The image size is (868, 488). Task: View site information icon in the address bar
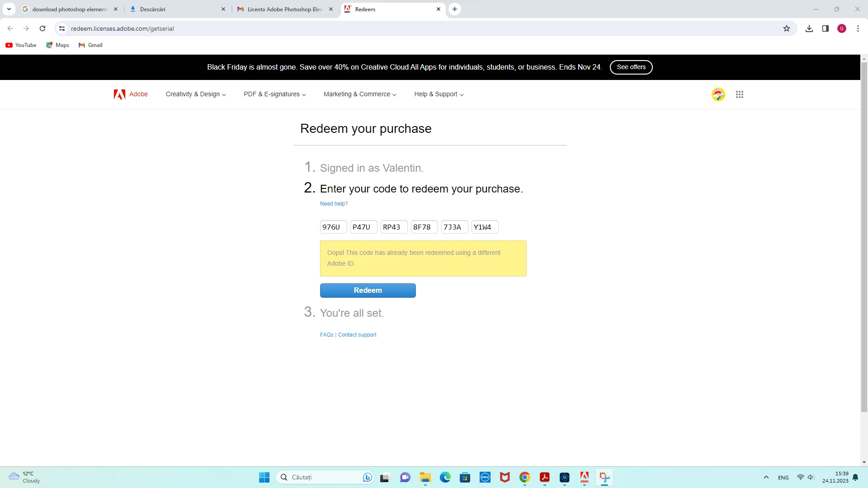point(62,28)
